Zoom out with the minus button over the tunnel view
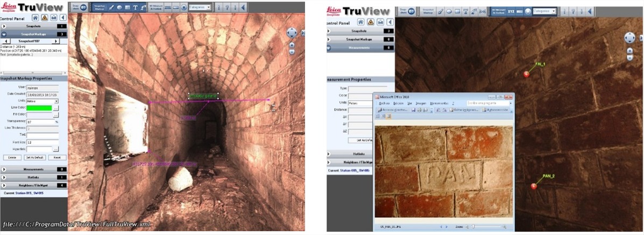Screen dimensions: 644x235 click(x=292, y=51)
